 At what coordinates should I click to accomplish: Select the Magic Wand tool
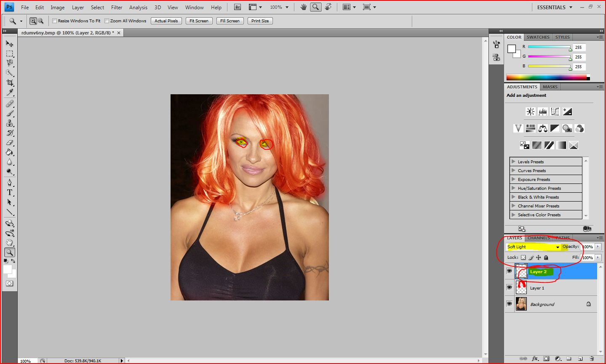9,73
